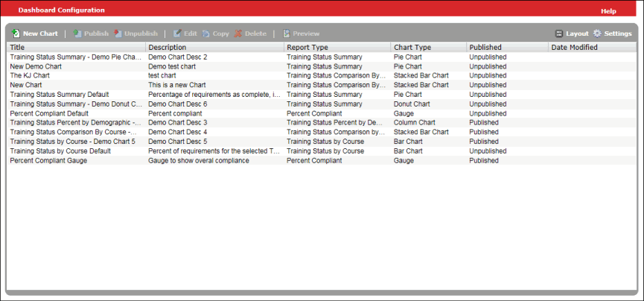Open the Layout icon
The width and height of the screenshot is (644, 301).
click(x=559, y=34)
